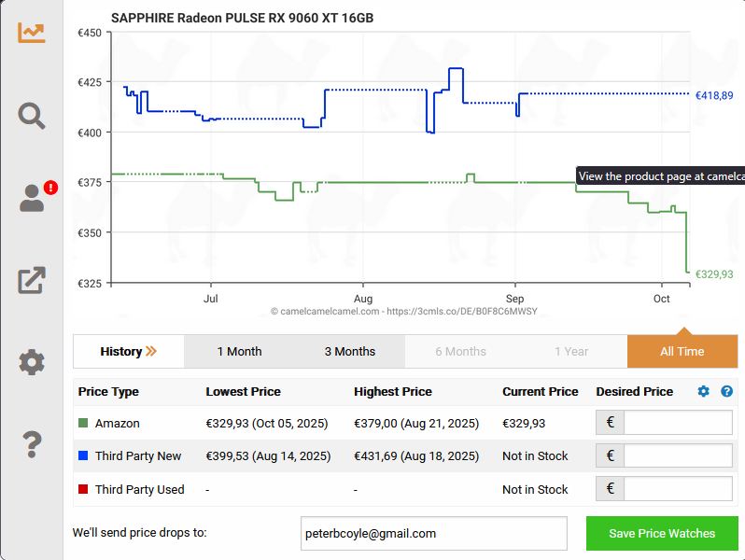The image size is (745, 560).
Task: Click the Current Price column header
Action: click(541, 391)
